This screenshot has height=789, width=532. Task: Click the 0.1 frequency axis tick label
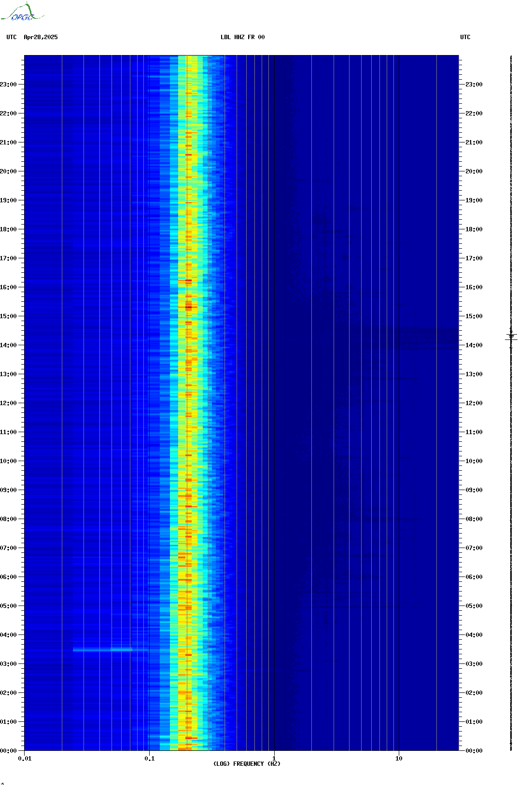click(150, 758)
